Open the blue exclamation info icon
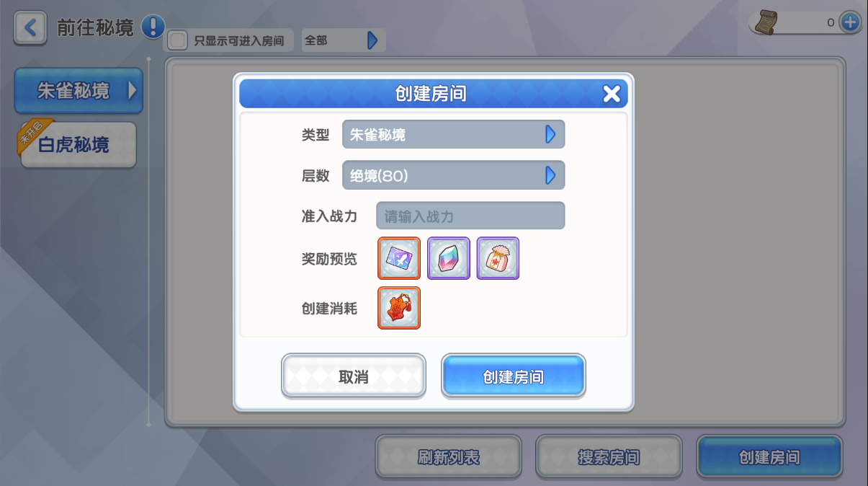The width and height of the screenshot is (868, 486). (153, 27)
